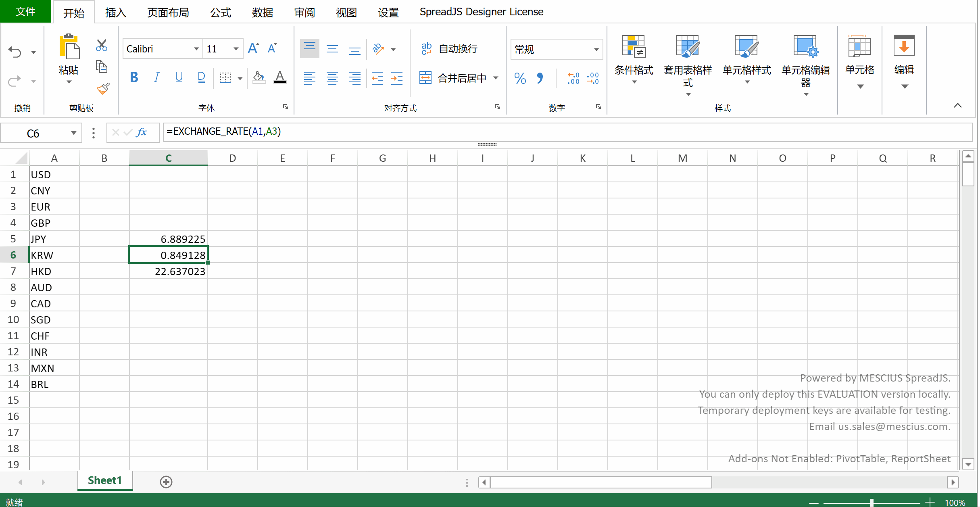This screenshot has width=980, height=507.
Task: Click the fill color bucket icon
Action: point(259,77)
